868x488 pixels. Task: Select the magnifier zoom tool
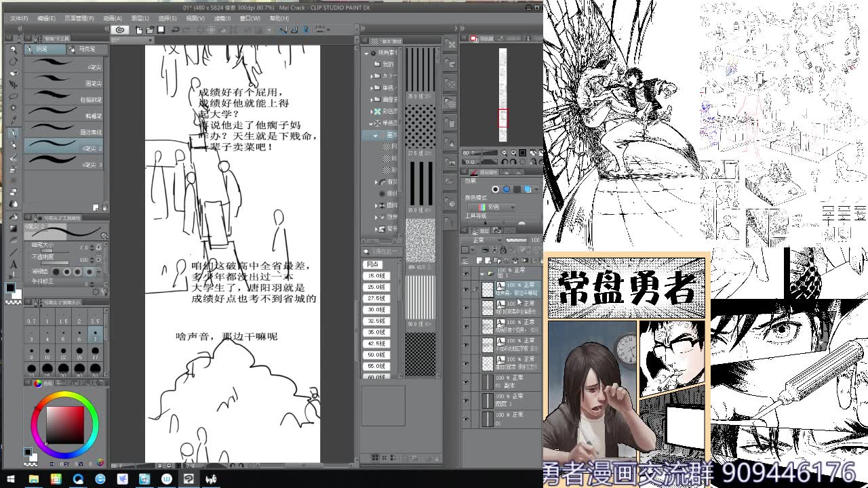(13, 50)
